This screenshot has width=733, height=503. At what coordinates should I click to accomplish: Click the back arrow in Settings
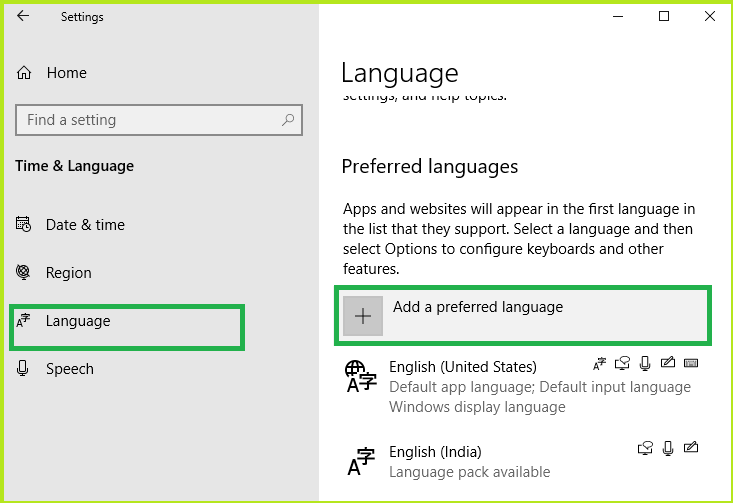(x=23, y=16)
